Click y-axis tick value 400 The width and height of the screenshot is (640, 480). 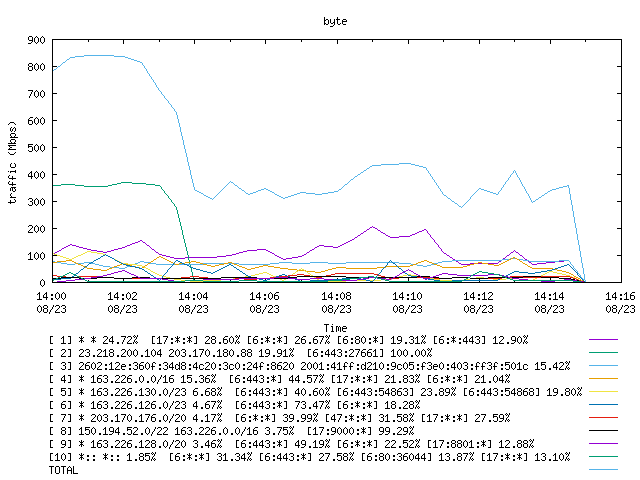click(x=36, y=175)
